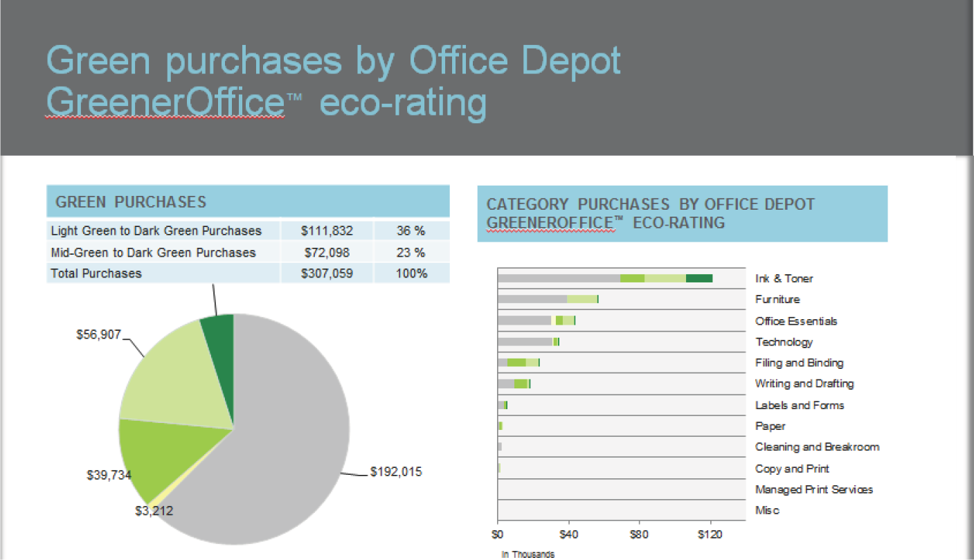Click the 'GREEN PURCHASES' table header
974x560 pixels.
248,201
